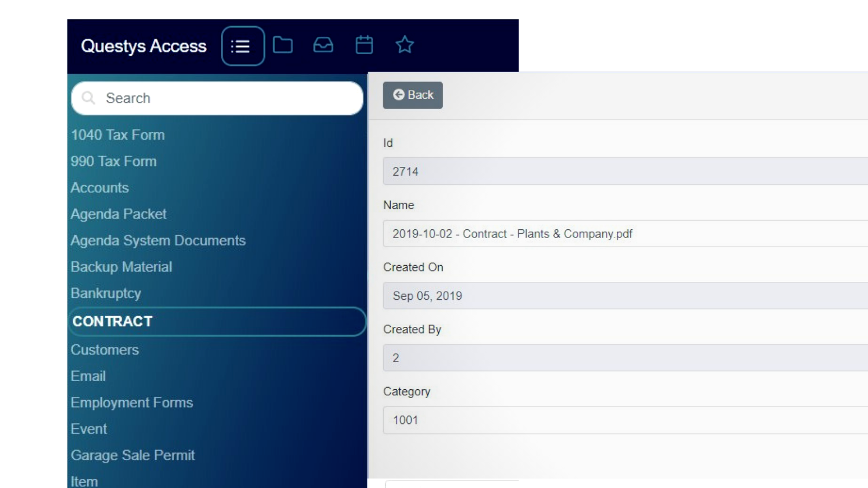Click the Category field showing 1001
This screenshot has width=868, height=488.
coord(626,420)
